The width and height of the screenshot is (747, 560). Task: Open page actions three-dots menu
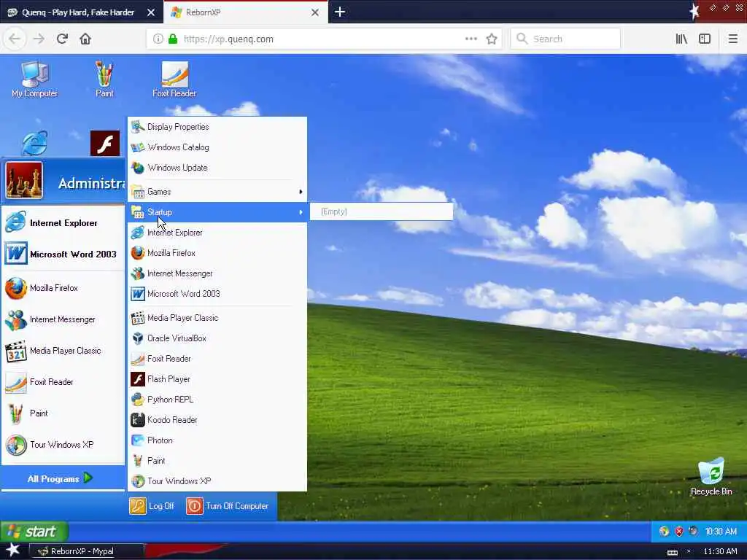pos(471,39)
